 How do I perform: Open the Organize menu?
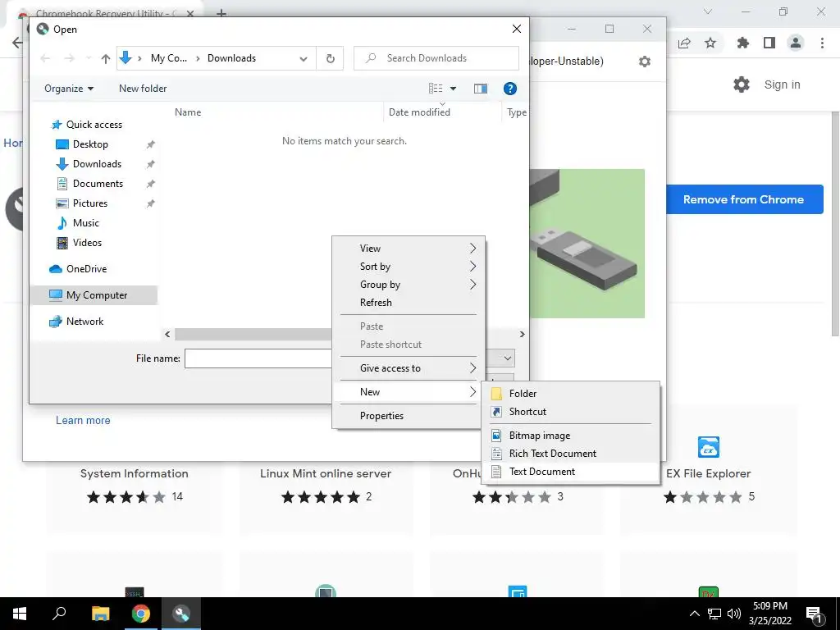[x=69, y=89]
